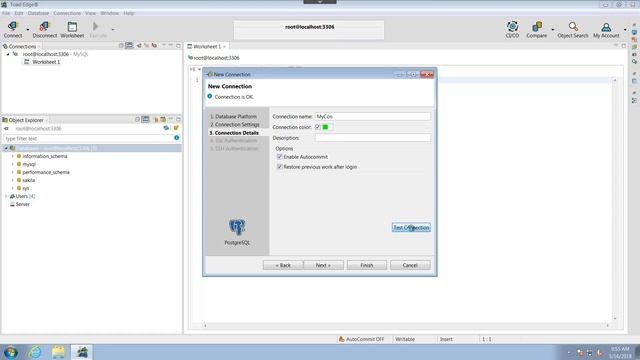Click the Disconnect toolbar icon

[44, 27]
